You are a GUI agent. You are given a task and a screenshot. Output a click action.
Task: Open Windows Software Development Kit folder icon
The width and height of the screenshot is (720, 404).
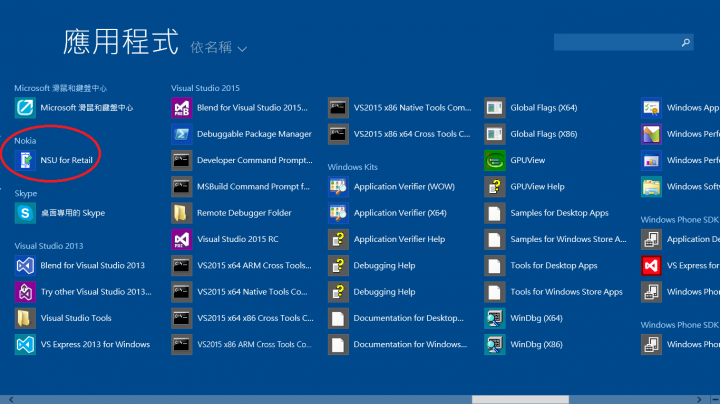(652, 187)
